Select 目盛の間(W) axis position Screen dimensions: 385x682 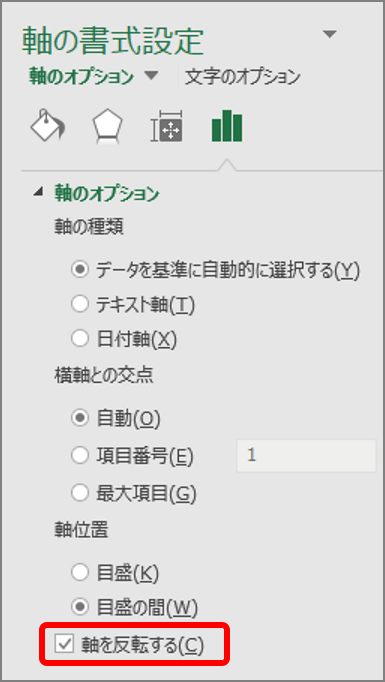[x=80, y=607]
